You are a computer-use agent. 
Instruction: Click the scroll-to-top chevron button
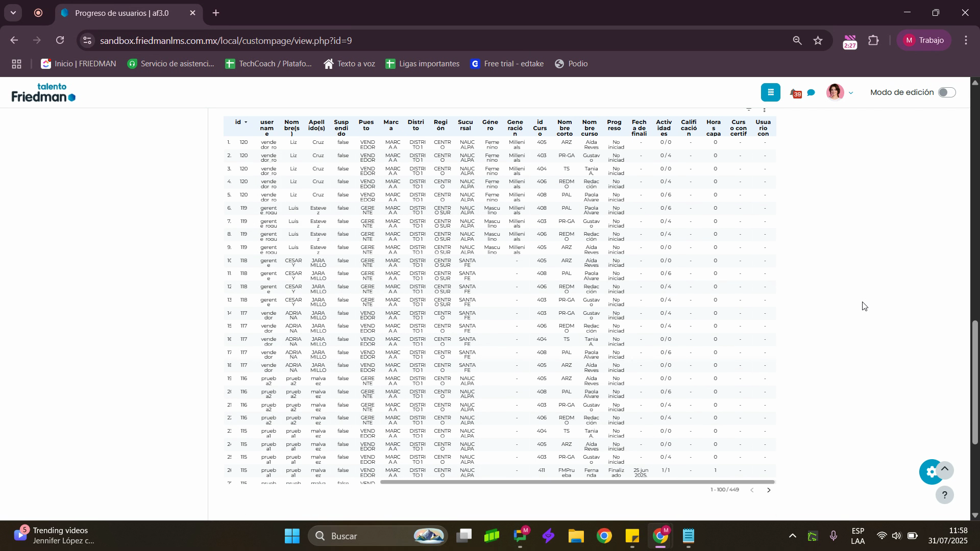click(x=945, y=469)
